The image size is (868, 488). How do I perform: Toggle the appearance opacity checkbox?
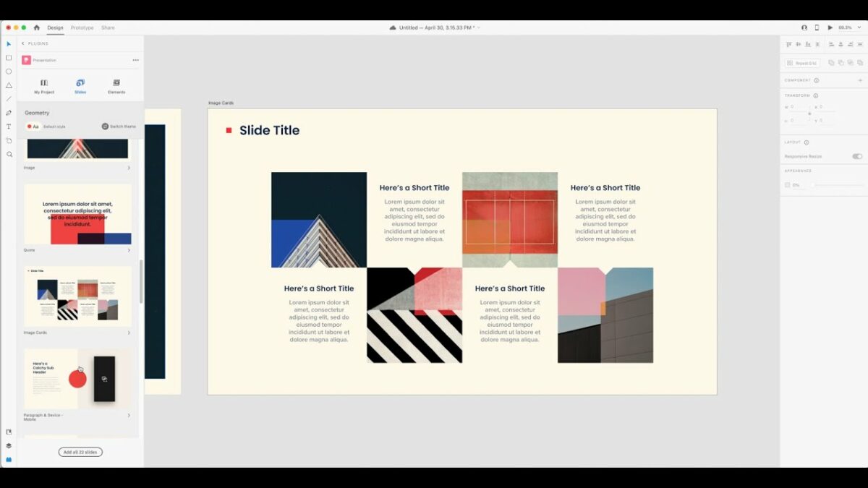tap(788, 184)
